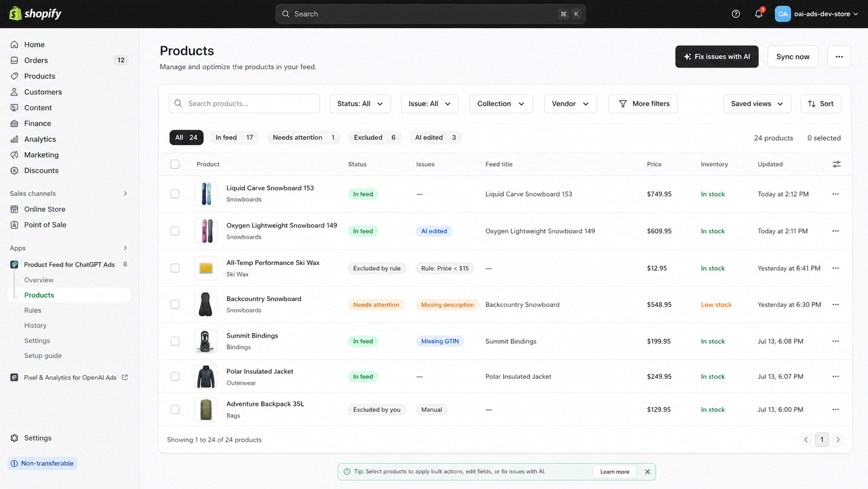Select the Adventure Backpack 35L checkbox
This screenshot has height=489, width=868.
[x=175, y=409]
